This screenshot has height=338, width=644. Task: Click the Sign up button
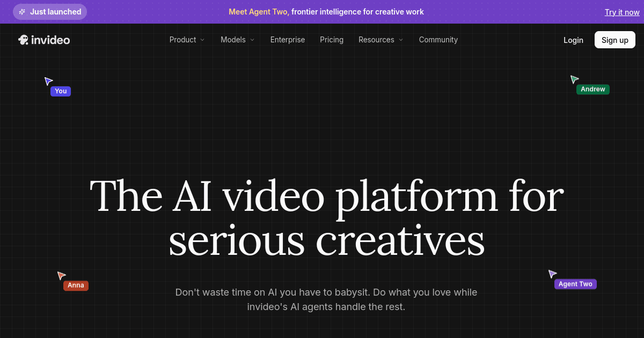tap(615, 40)
